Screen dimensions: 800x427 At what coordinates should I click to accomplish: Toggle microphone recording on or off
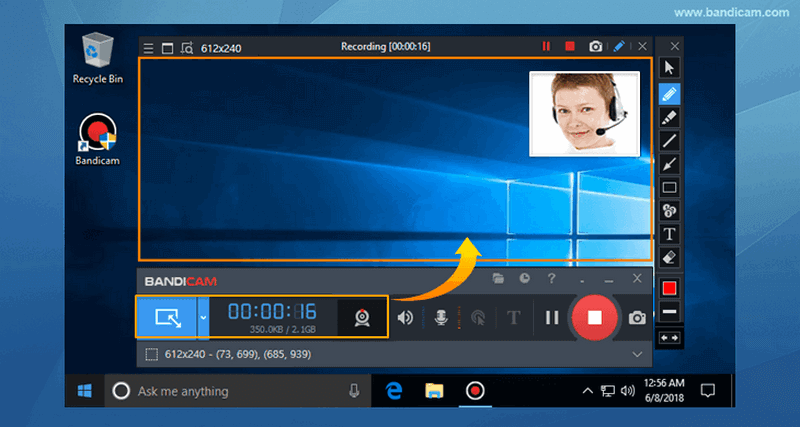click(440, 318)
